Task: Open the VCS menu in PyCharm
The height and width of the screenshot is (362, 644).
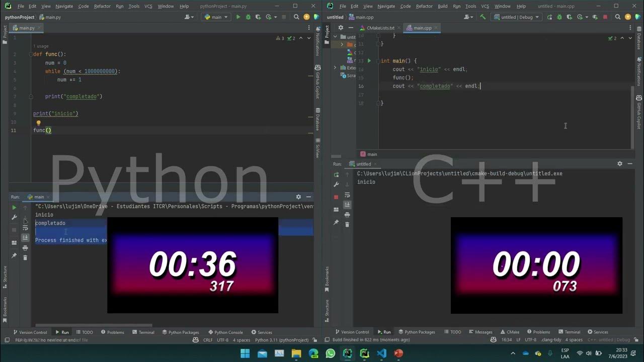Action: point(148,6)
